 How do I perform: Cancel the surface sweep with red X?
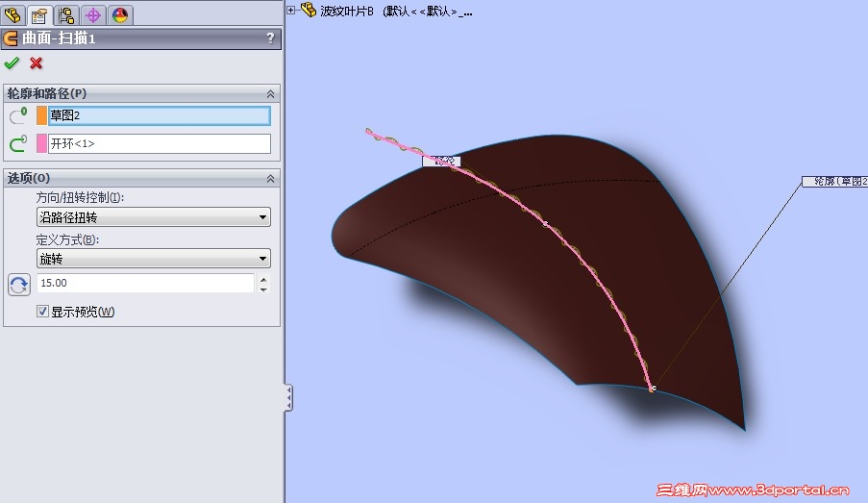point(36,63)
